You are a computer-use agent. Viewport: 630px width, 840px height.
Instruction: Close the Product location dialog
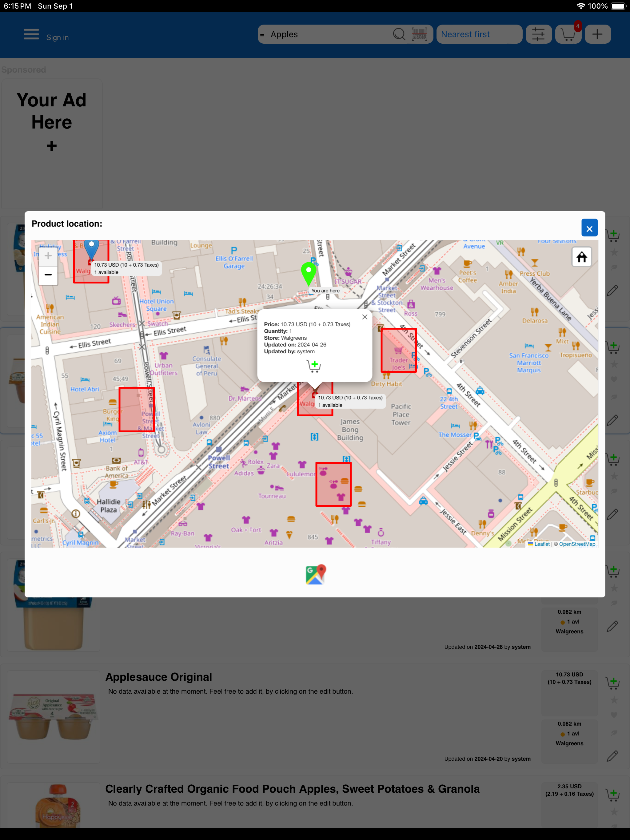coord(589,228)
